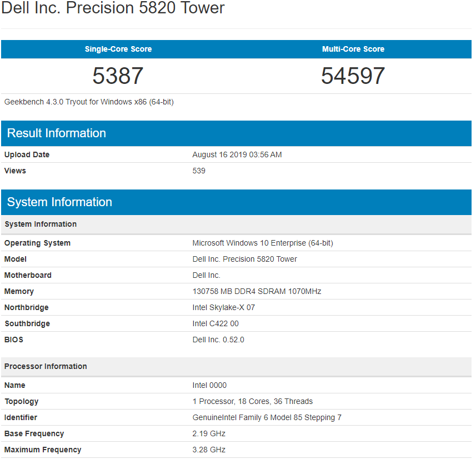Screen dimensions: 476x459
Task: Click the gray System Information subheading
Action: (x=236, y=224)
